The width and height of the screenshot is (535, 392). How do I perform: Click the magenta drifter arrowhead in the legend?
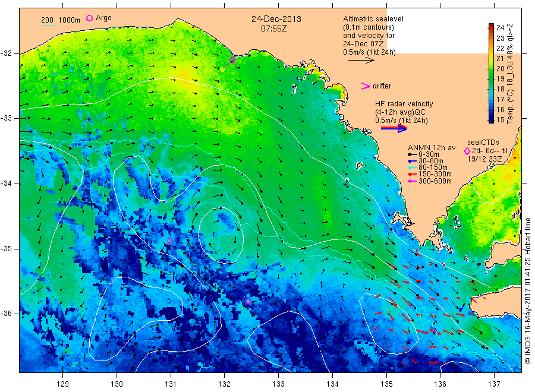coord(366,86)
